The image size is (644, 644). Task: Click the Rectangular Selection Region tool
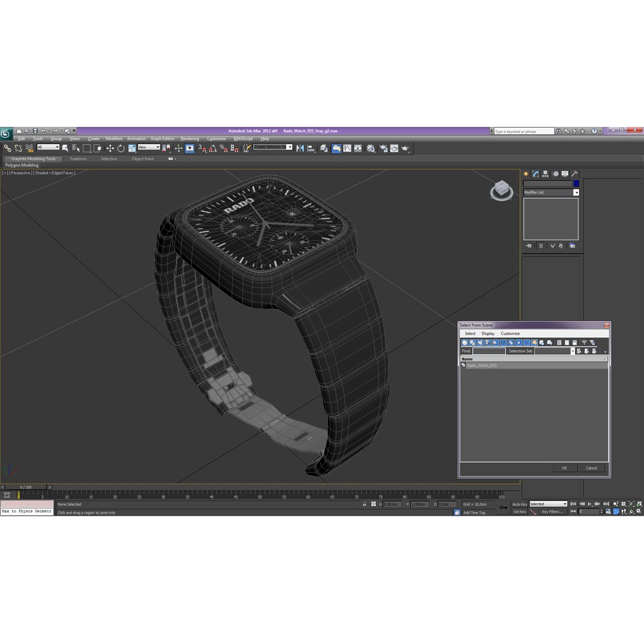(86, 148)
